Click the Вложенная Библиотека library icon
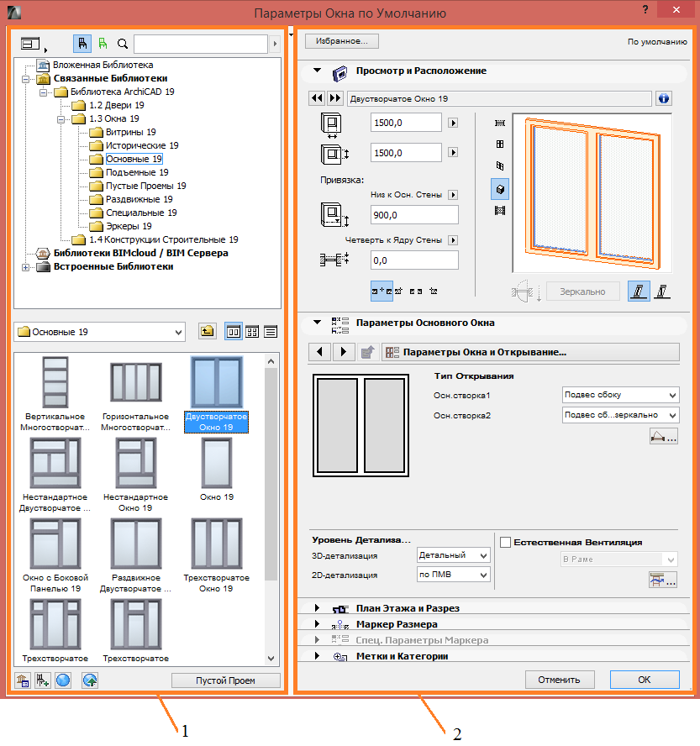Screen dimensions: 700x746 click(x=43, y=65)
